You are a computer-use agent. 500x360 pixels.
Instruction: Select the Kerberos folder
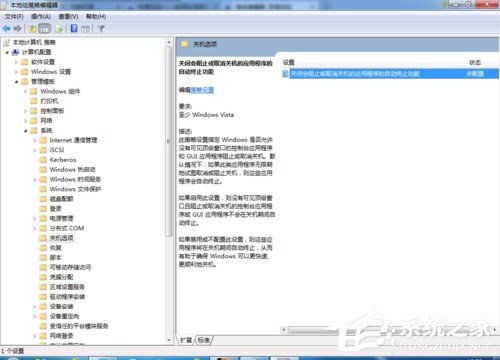pos(63,160)
